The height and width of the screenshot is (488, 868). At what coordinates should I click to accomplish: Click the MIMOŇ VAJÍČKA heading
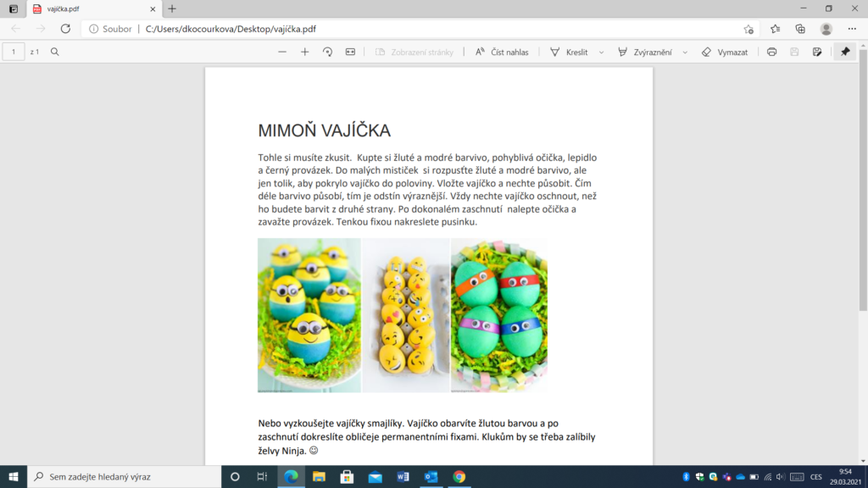[x=325, y=130]
